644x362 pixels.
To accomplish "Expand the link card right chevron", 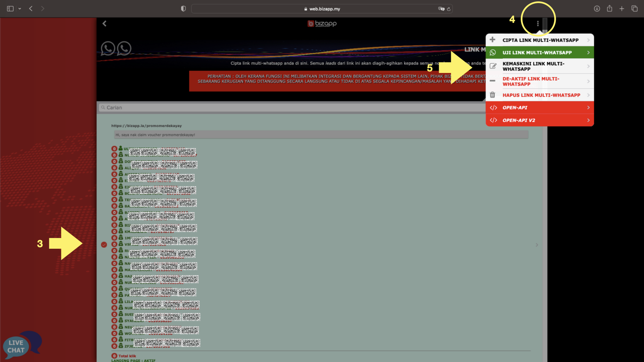I will (537, 245).
